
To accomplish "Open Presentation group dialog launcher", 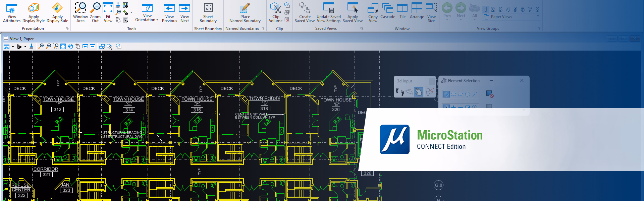I will [x=67, y=28].
